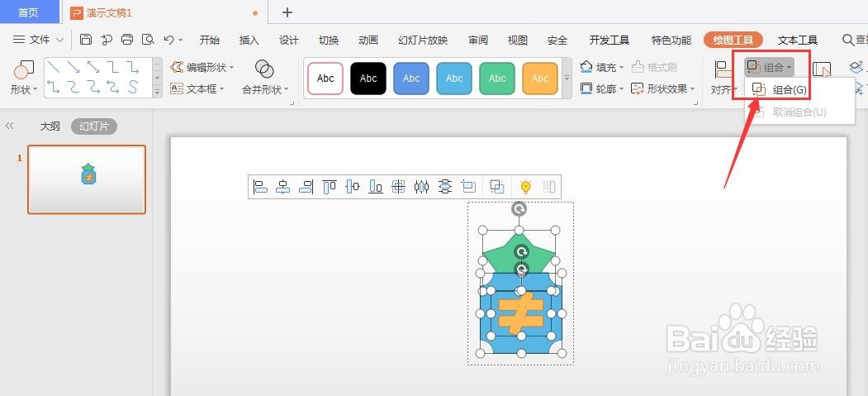The height and width of the screenshot is (396, 868).
Task: Apply the black Abc shape style
Action: (368, 78)
